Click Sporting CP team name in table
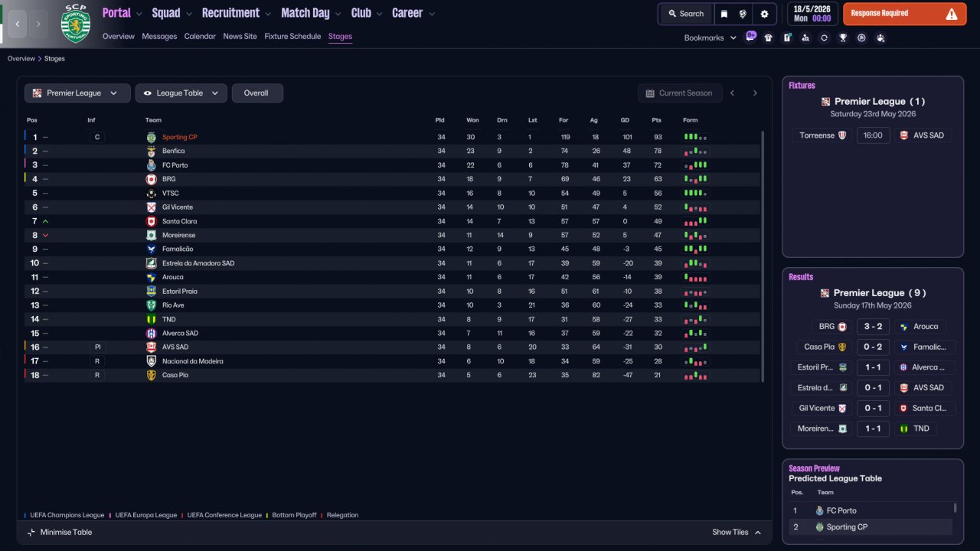Image resolution: width=980 pixels, height=551 pixels. pyautogui.click(x=180, y=138)
